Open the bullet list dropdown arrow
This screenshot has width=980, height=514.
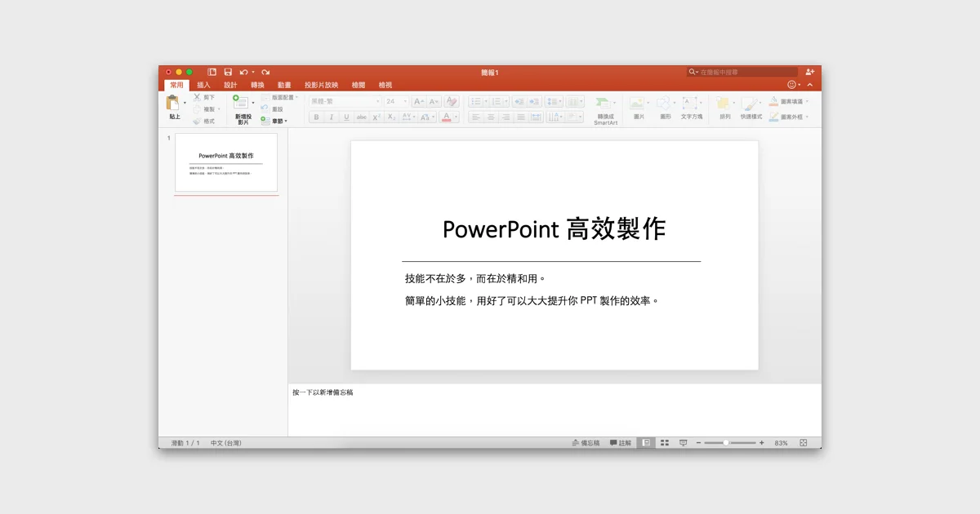click(486, 102)
